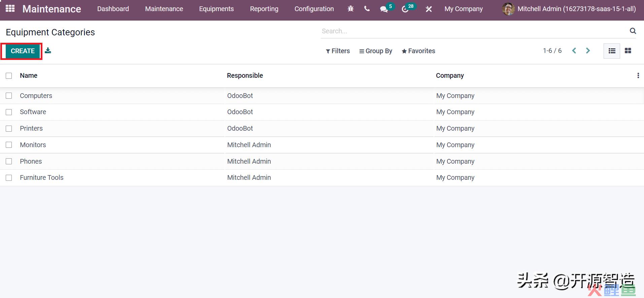Viewport: 644px width, 298px height.
Task: Click Mitchell Admin avatar picture
Action: coord(508,9)
